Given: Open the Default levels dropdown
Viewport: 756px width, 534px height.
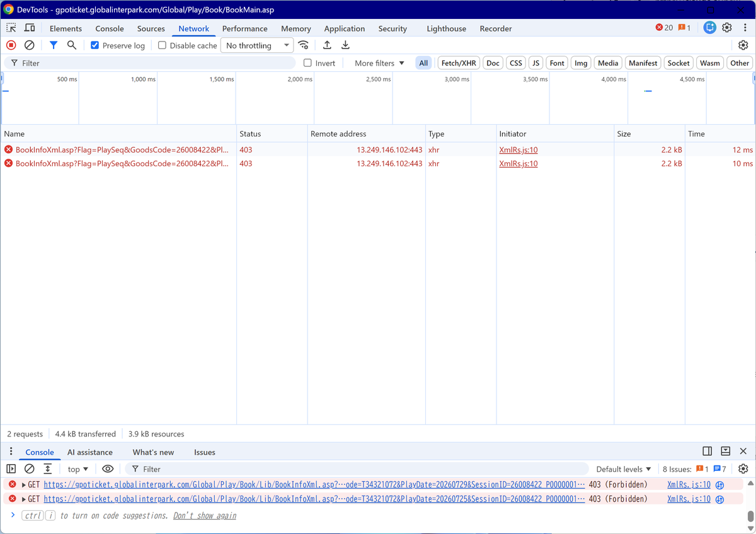Looking at the screenshot, I should click(x=624, y=469).
